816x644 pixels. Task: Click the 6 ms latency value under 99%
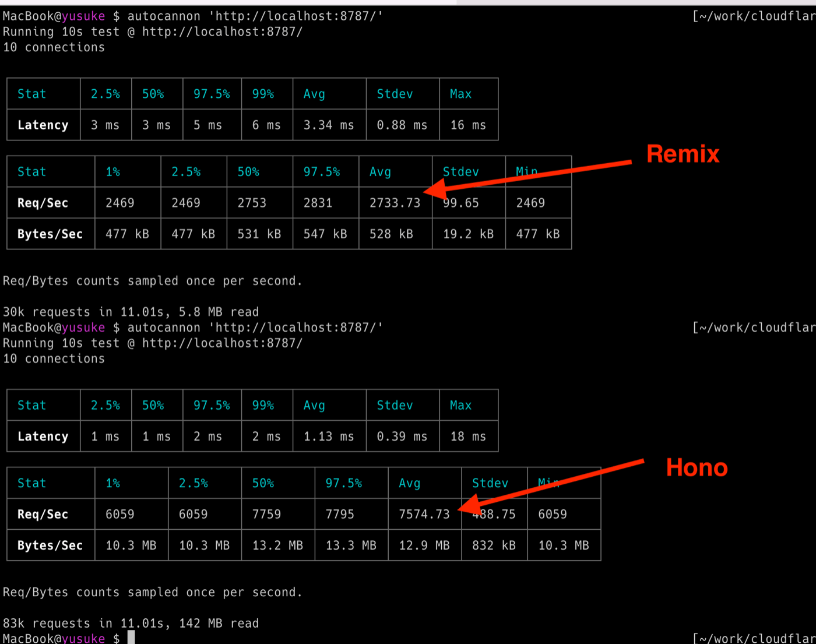coord(266,125)
